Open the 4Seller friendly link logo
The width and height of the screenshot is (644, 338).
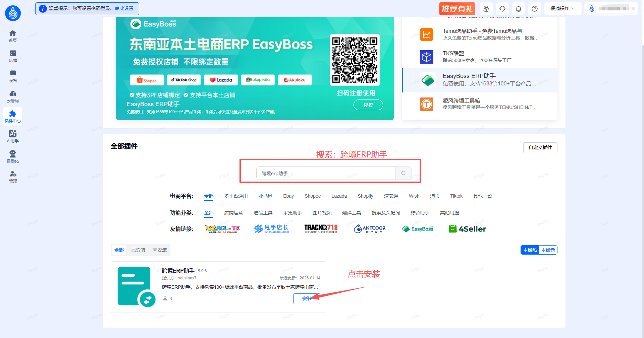click(x=467, y=229)
